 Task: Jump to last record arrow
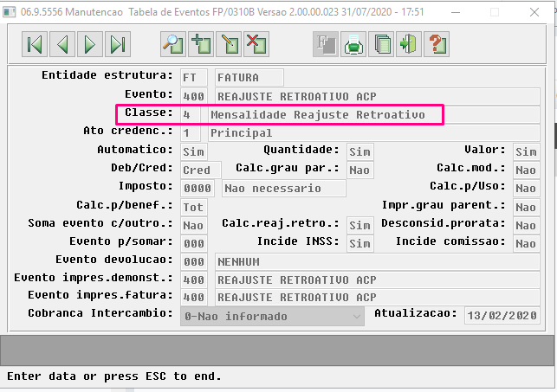[x=118, y=44]
